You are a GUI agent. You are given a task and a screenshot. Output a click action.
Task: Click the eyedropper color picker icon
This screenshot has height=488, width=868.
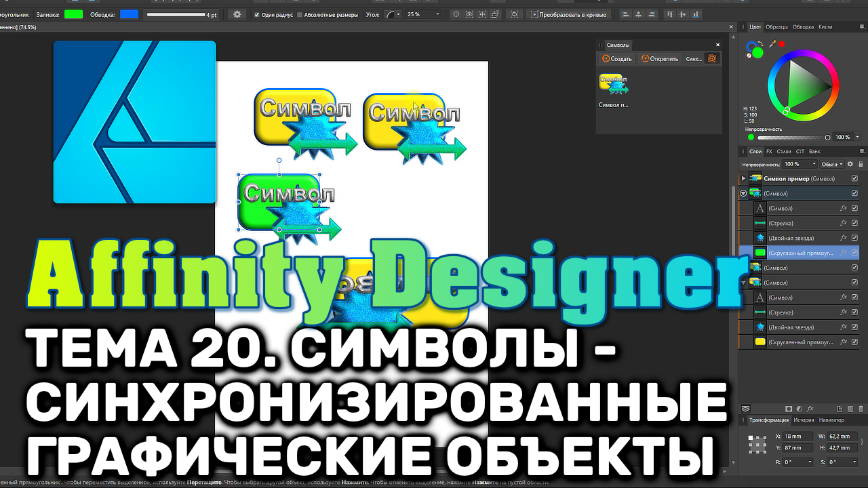point(772,45)
